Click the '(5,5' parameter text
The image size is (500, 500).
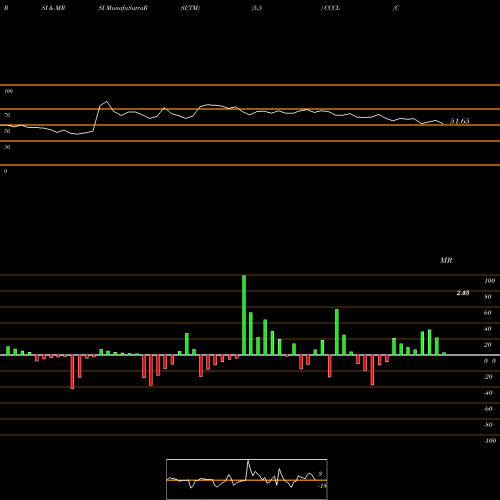[x=257, y=8]
